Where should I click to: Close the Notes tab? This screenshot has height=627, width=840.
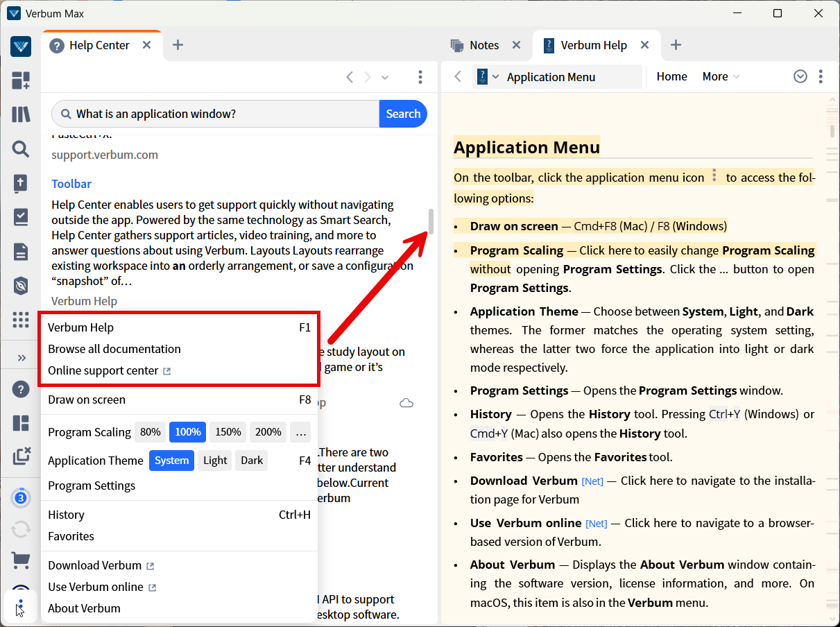[516, 45]
